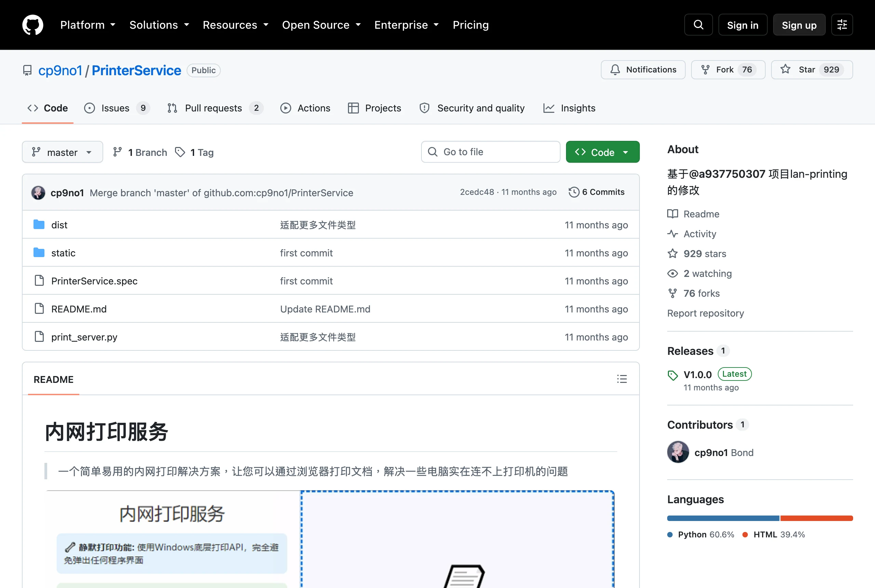Open the README.md file

pos(79,309)
